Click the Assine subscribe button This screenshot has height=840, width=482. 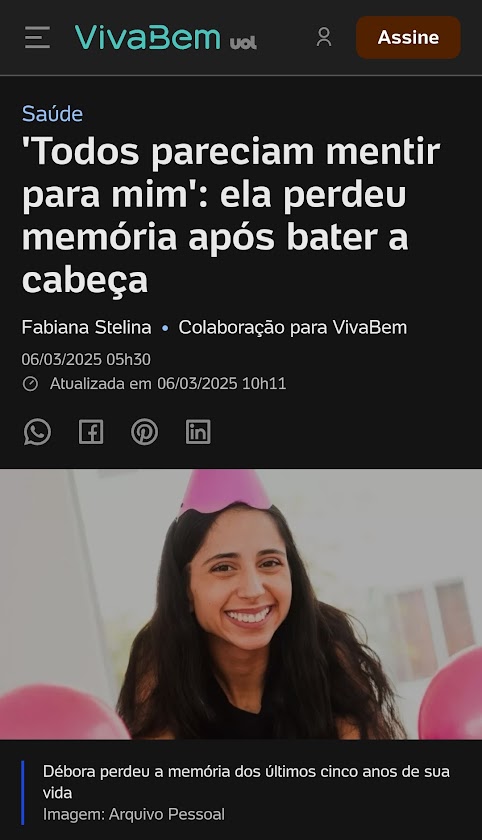click(x=408, y=38)
